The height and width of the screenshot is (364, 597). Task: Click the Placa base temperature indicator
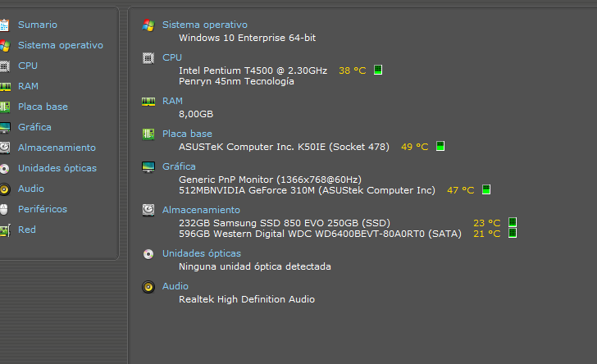point(440,146)
